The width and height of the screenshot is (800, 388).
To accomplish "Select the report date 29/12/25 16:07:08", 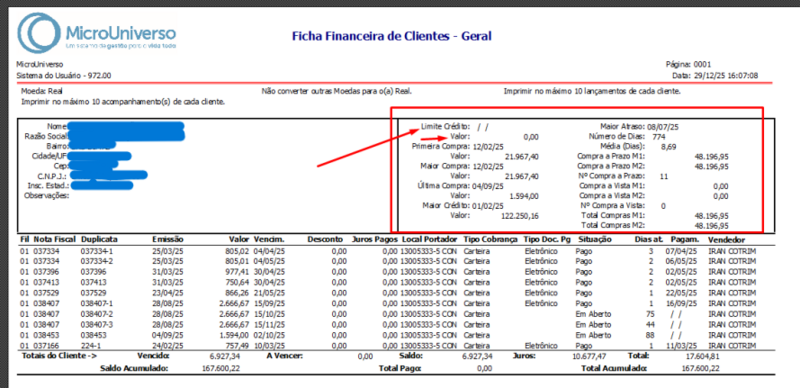I will [x=726, y=76].
